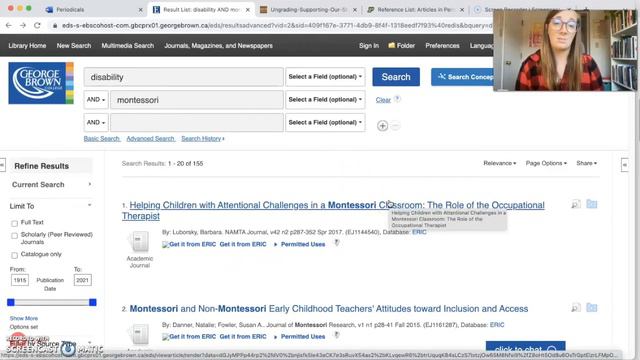Screen dimensions: 640x360
Task: Switch to Basic Search
Action: [x=102, y=139]
